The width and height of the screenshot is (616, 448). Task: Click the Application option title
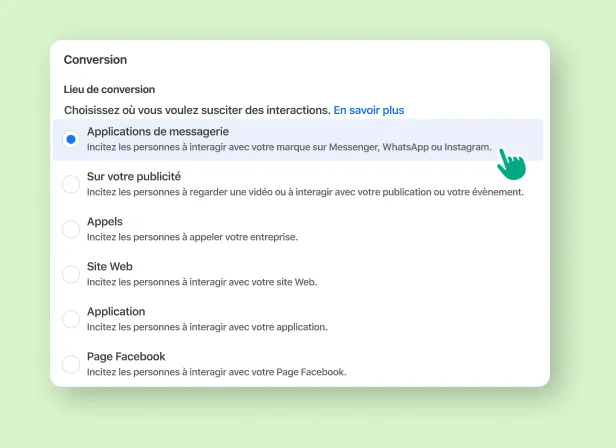click(x=116, y=312)
